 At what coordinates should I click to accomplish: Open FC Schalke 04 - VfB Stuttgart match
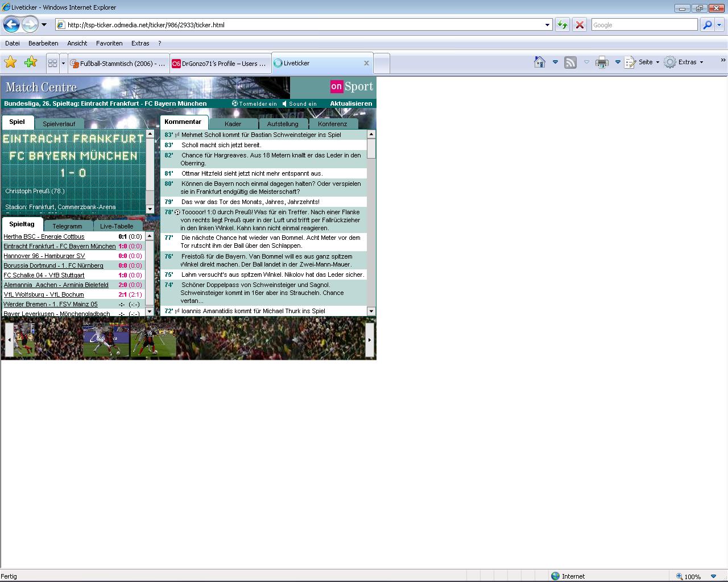click(44, 275)
